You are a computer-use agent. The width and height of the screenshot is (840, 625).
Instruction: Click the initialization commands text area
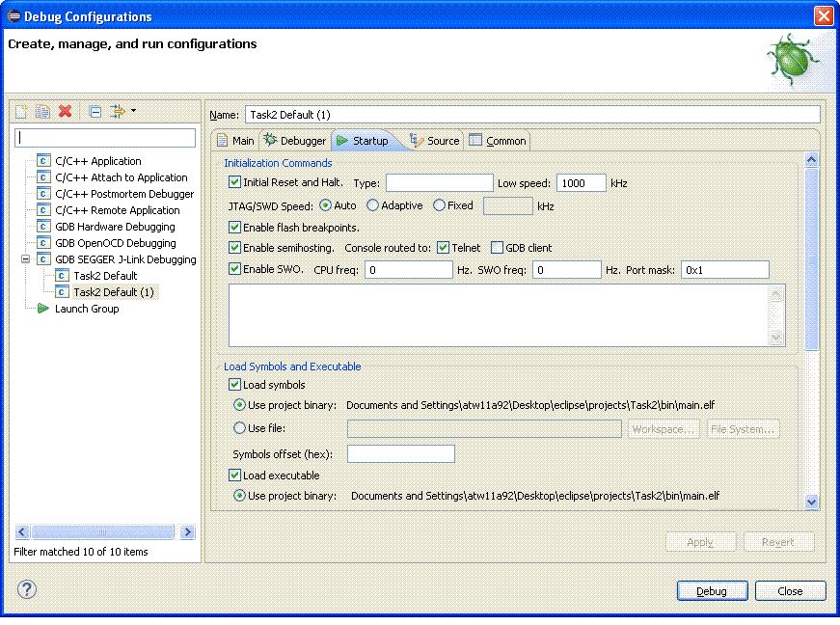tap(506, 315)
